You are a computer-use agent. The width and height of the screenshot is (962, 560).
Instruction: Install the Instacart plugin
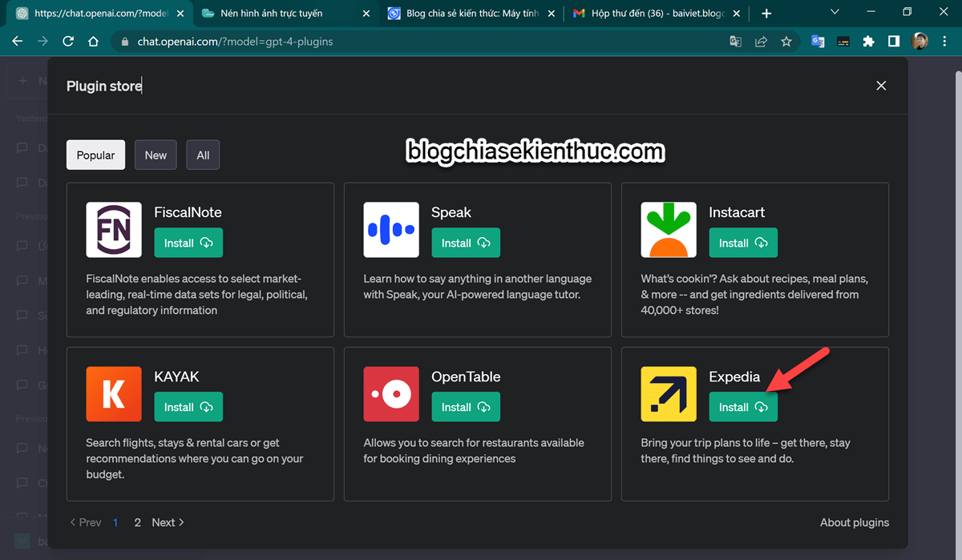[x=743, y=243]
